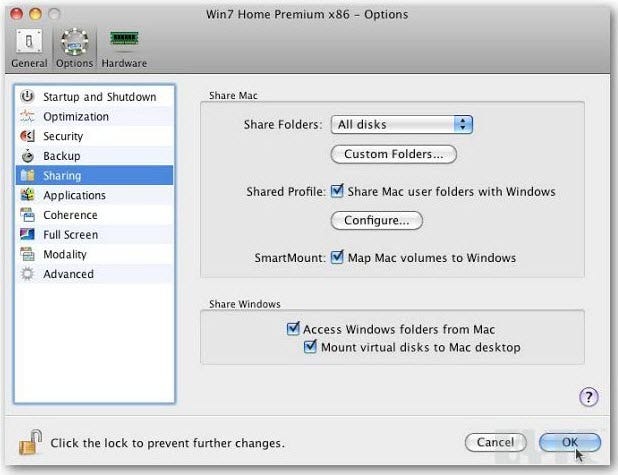Viewport: 618px width, 475px height.
Task: Toggle Mount virtual disks to Mac desktop
Action: point(311,347)
